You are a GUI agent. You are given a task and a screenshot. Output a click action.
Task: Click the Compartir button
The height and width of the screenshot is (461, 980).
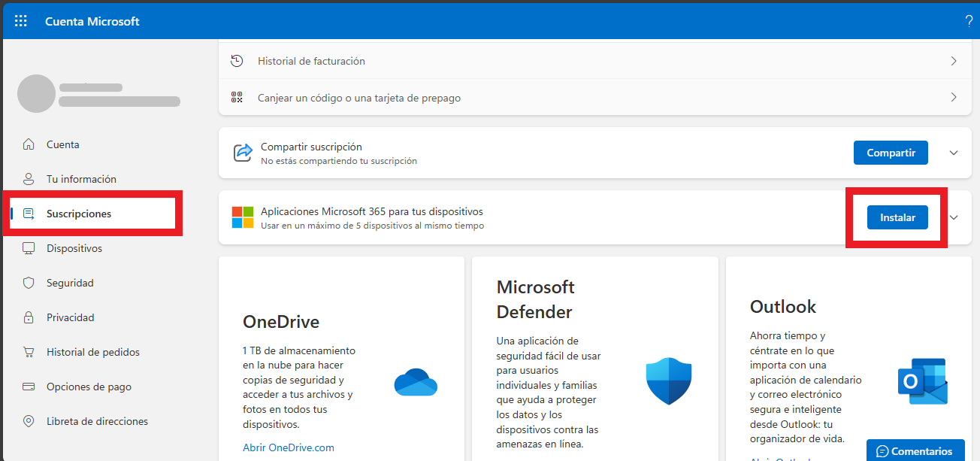[891, 153]
